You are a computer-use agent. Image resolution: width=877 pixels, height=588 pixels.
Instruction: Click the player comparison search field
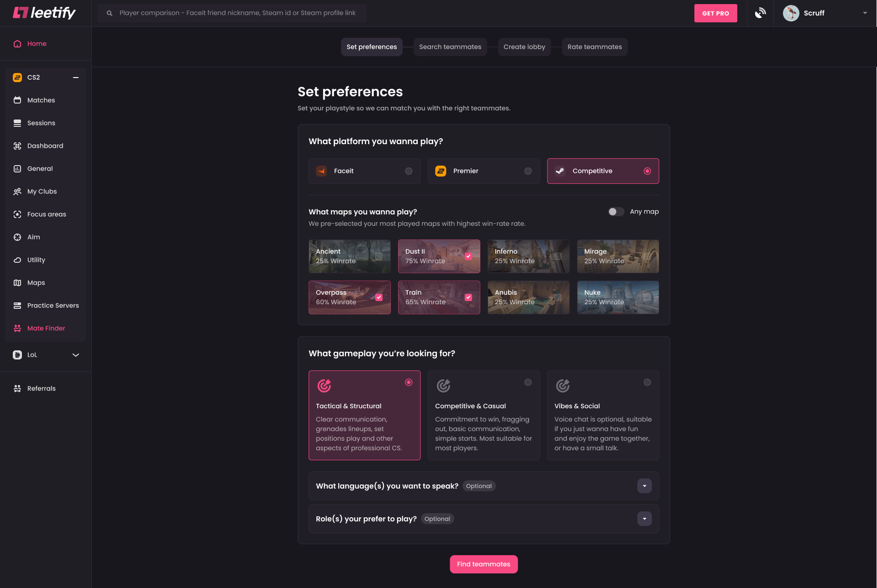click(232, 13)
